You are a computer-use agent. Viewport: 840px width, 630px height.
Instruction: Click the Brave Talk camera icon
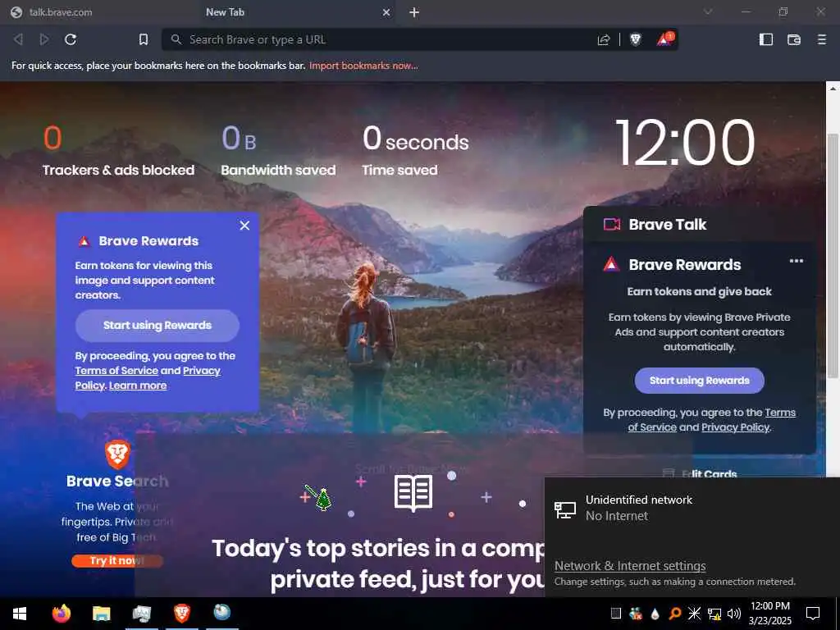tap(612, 225)
